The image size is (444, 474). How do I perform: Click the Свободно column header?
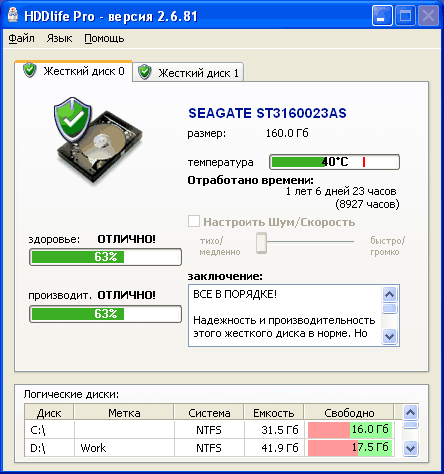tap(349, 413)
